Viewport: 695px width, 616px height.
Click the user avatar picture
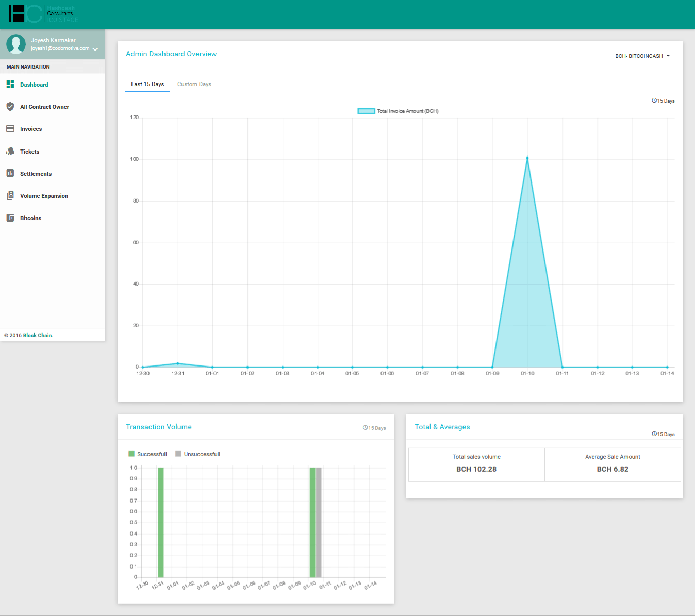[16, 44]
